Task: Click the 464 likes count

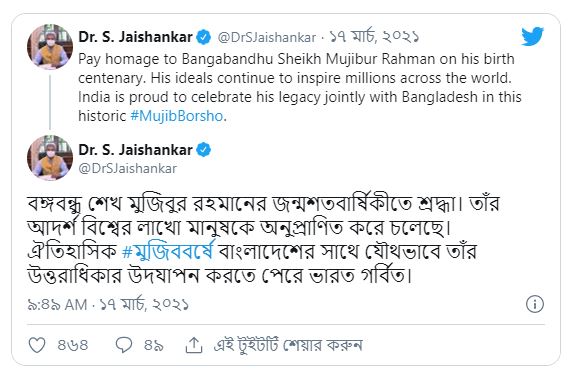Action: pos(73,345)
